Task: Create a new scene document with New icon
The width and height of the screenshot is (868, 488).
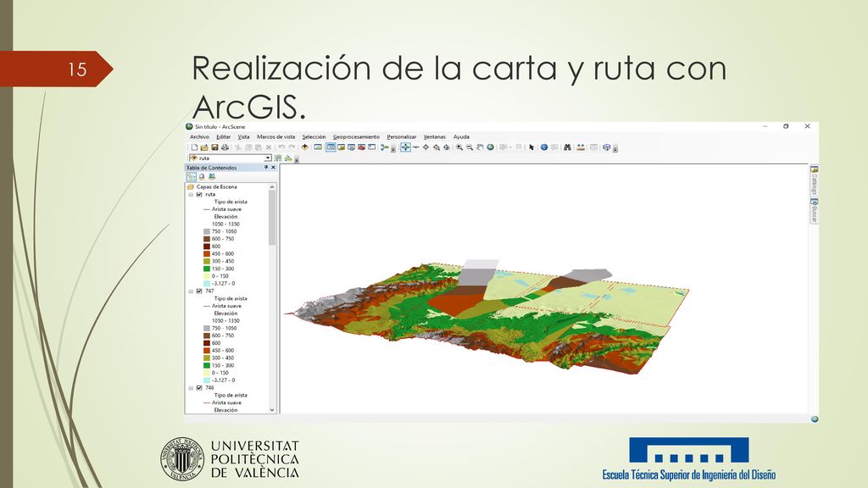Action: tap(194, 147)
